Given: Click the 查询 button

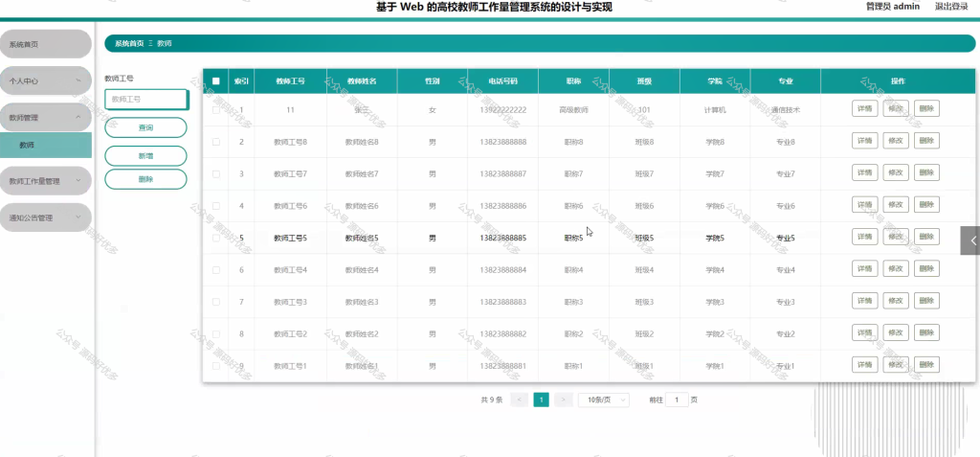Looking at the screenshot, I should (x=145, y=127).
